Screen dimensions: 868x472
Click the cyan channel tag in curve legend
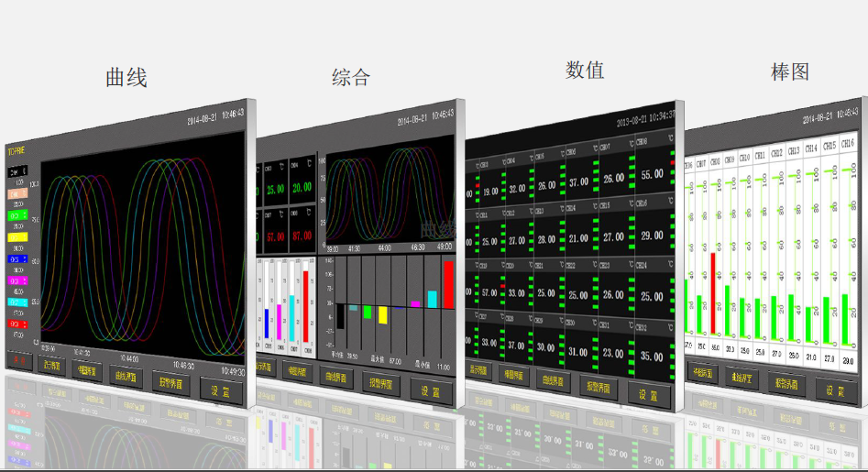18,302
